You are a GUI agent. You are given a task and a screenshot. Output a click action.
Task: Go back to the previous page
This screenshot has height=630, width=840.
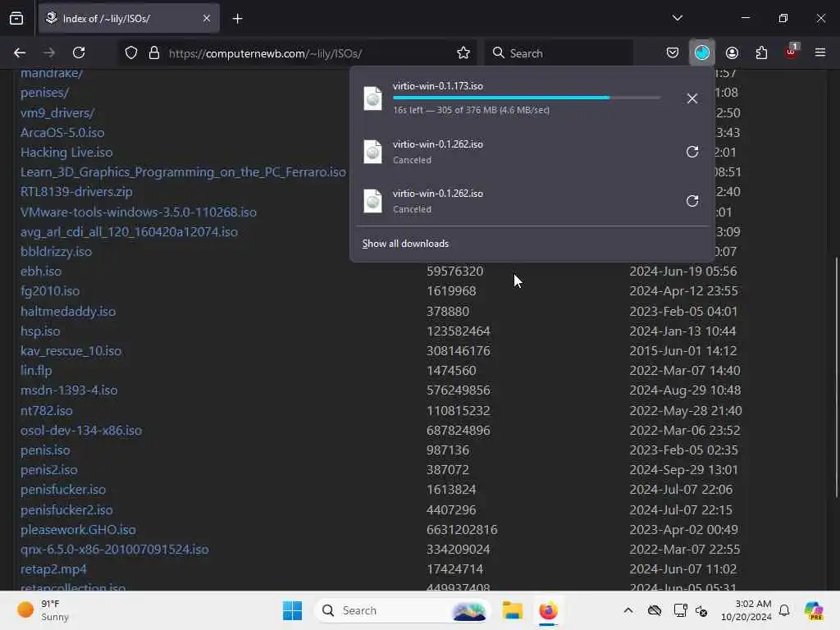click(20, 52)
